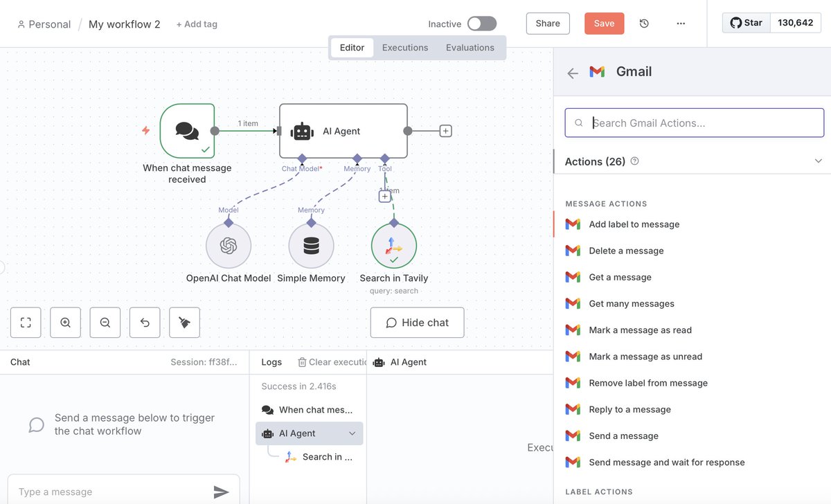The image size is (831, 504).
Task: Click the 130,642 star count
Action: tap(796, 23)
